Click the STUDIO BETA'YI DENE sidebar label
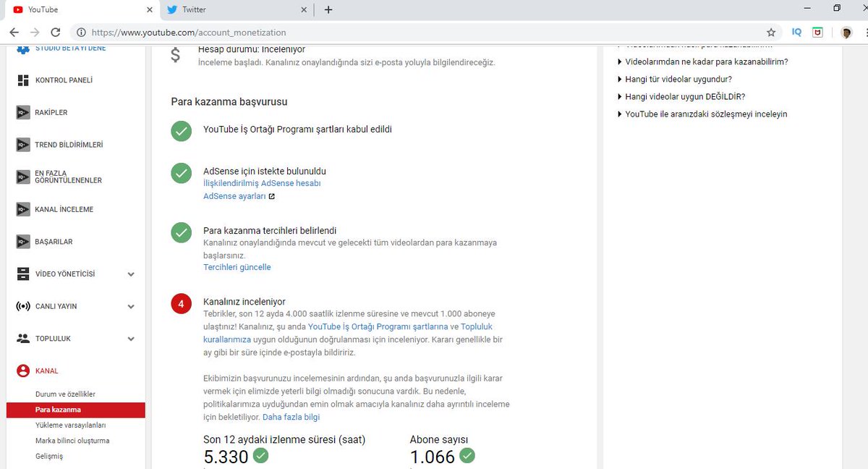 point(71,48)
